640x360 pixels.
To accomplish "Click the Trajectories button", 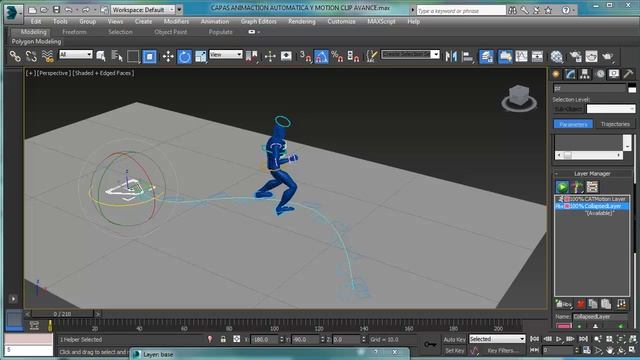I will point(615,124).
